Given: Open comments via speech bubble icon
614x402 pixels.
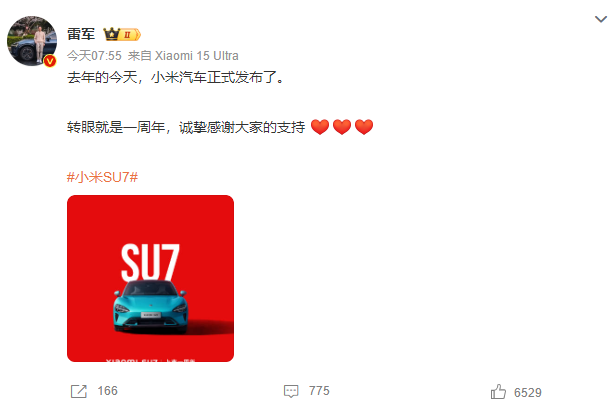Looking at the screenshot, I should click(291, 391).
